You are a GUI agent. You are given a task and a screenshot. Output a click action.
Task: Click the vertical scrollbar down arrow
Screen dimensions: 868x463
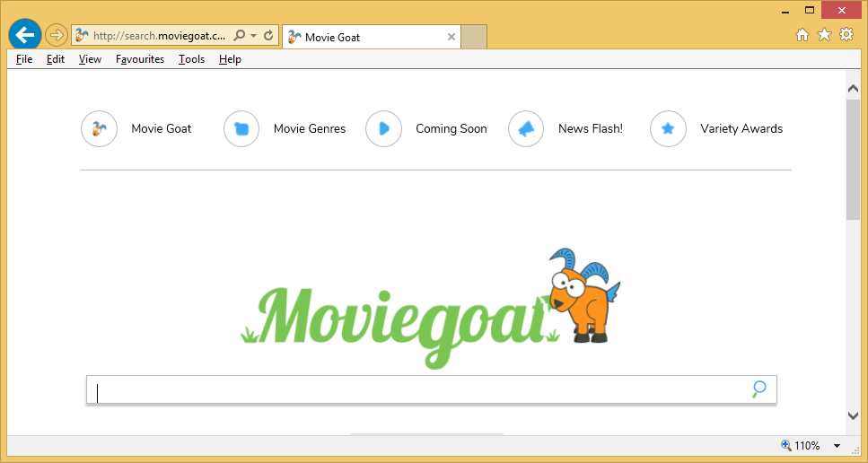853,415
